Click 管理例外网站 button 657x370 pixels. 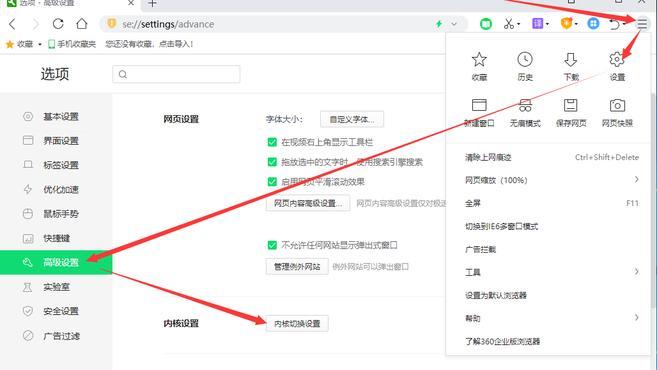(x=297, y=267)
